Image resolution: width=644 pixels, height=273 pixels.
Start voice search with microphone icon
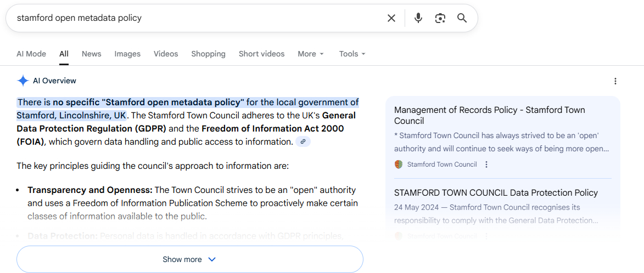tap(418, 18)
